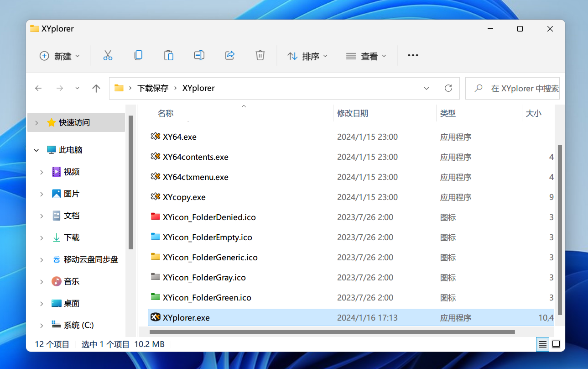
Task: Click the yellow FolderGeneric icon
Action: [x=155, y=257]
